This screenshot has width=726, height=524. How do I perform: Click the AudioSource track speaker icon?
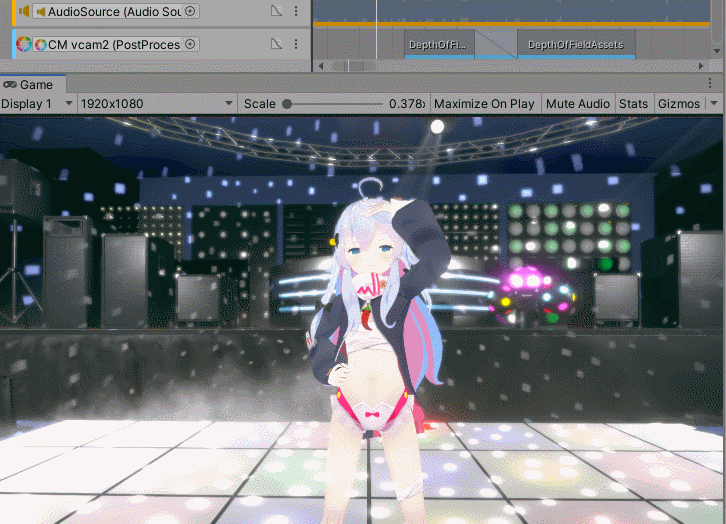pos(24,11)
